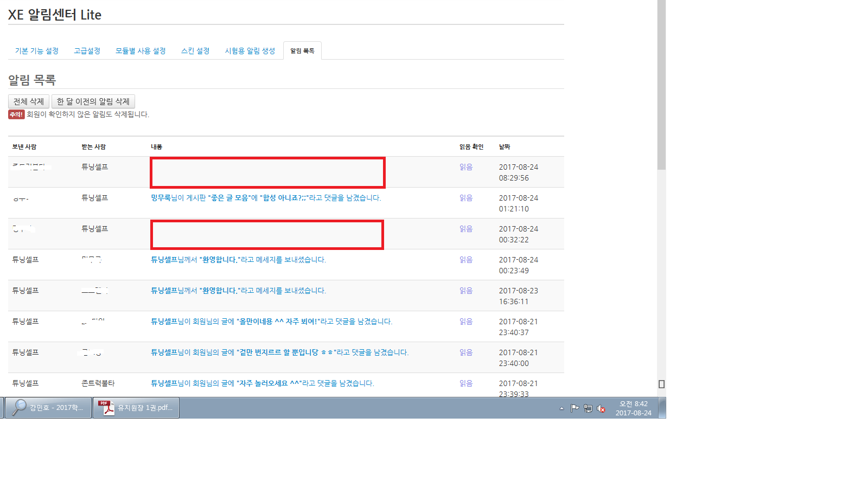Open the 밍무룩님 comment notification link
Image resolution: width=868 pixels, height=488 pixels.
tap(266, 198)
